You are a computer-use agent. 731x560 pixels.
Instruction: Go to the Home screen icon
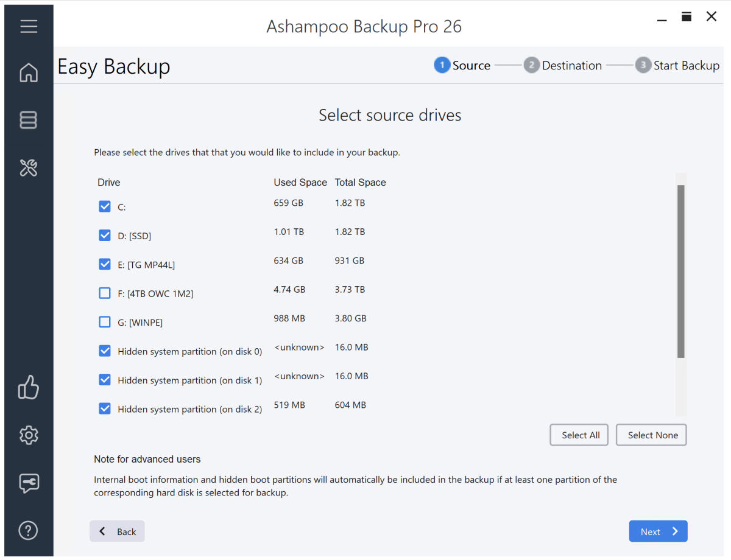tap(29, 72)
